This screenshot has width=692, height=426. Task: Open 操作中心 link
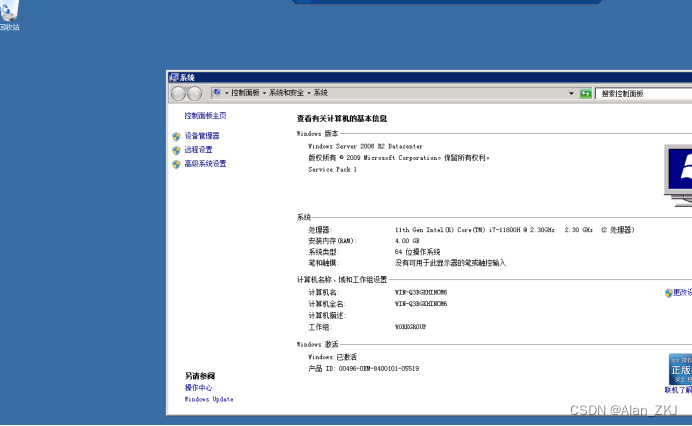pos(198,388)
